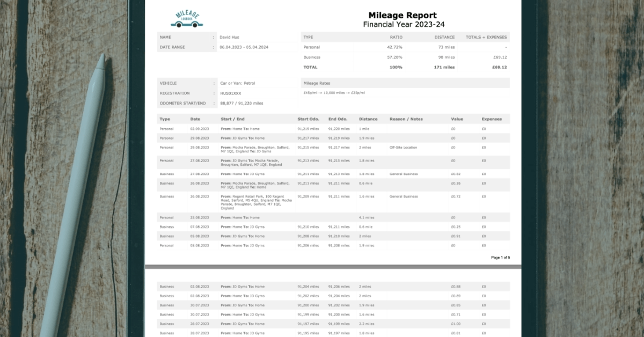Click the rate text "£45p/ml -> 10,000 miles -> £25p/ml"
This screenshot has width=644, height=337.
334,93
